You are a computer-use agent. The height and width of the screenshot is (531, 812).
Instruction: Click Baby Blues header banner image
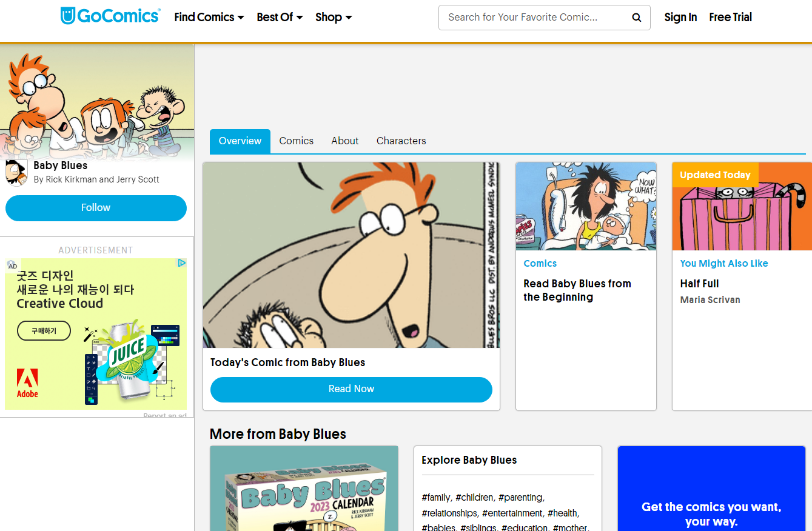pyautogui.click(x=97, y=102)
